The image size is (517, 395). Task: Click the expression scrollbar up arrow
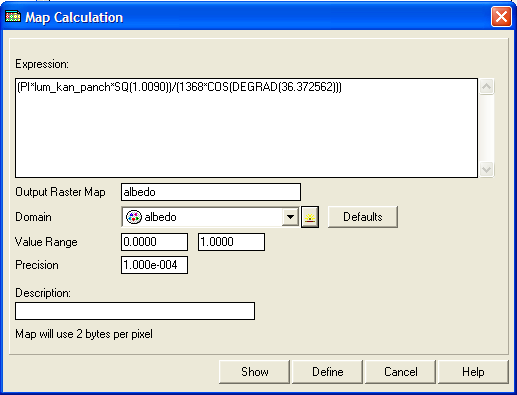[x=487, y=87]
